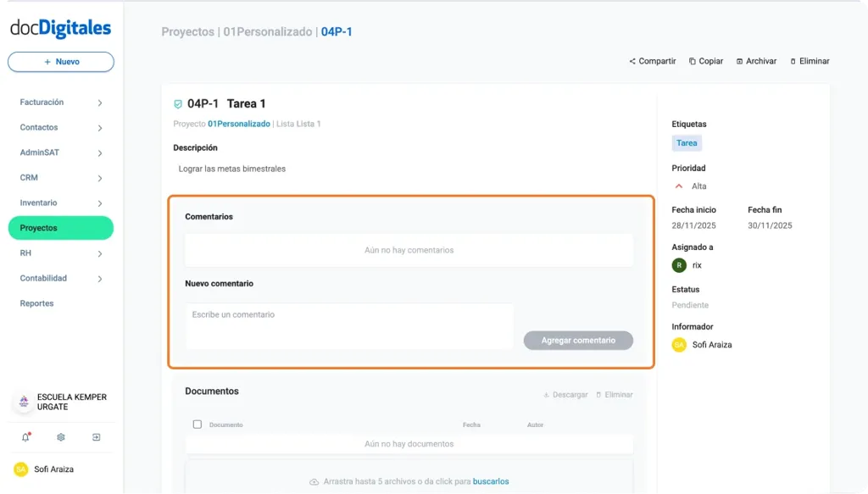
Task: Select Reportes in the sidebar
Action: (x=36, y=303)
